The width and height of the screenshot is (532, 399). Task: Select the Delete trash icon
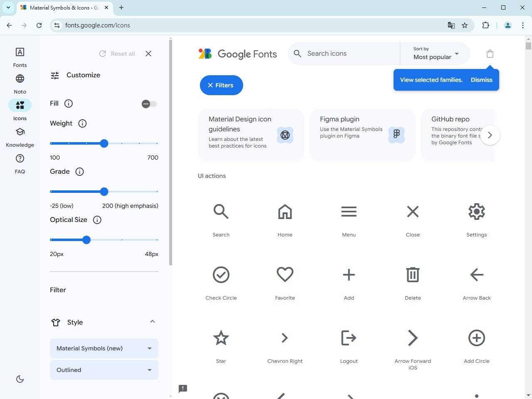coord(413,275)
